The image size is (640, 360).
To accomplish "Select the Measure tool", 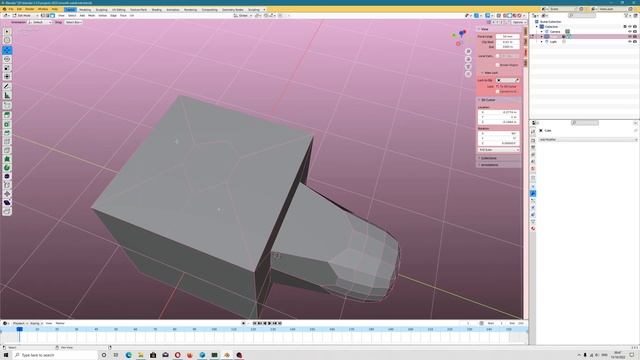I will point(7,96).
